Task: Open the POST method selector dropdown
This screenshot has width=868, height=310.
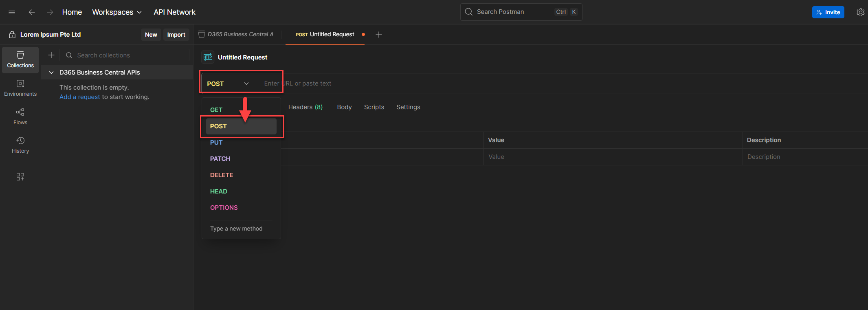Action: [229, 84]
